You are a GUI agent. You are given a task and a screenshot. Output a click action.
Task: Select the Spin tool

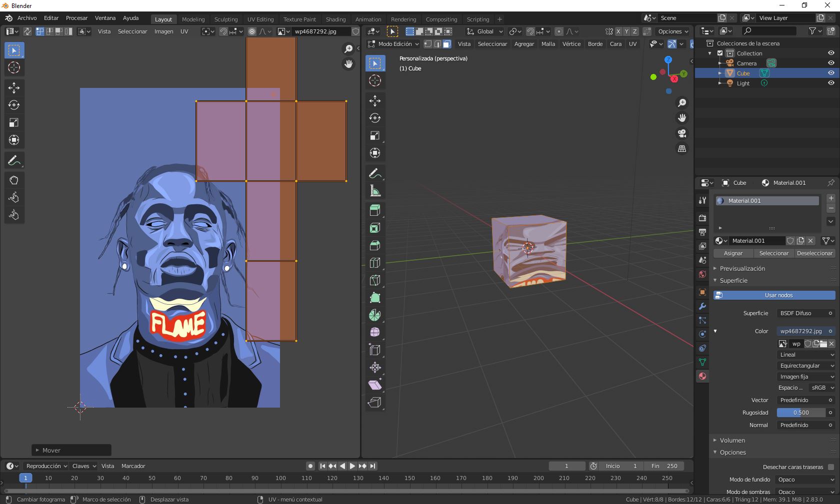375,315
